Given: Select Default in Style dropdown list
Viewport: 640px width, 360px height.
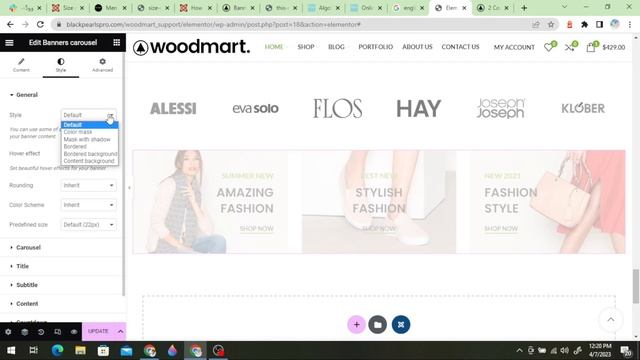Looking at the screenshot, I should coord(90,125).
